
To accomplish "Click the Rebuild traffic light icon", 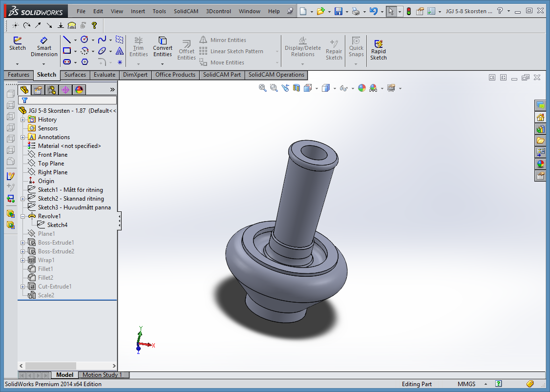I will point(409,11).
